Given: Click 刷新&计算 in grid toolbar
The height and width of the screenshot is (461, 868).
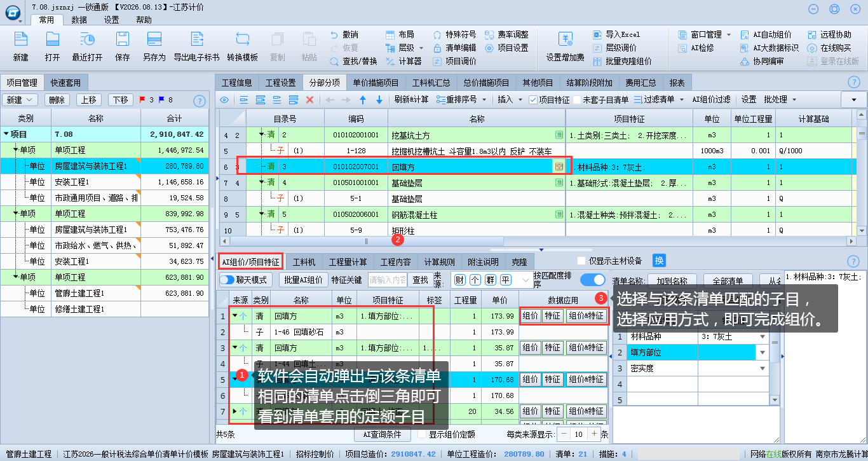Looking at the screenshot, I should pos(411,100).
